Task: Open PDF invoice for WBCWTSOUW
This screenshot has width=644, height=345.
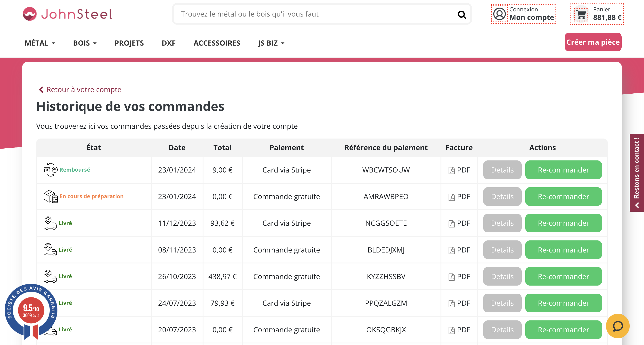Action: 459,170
